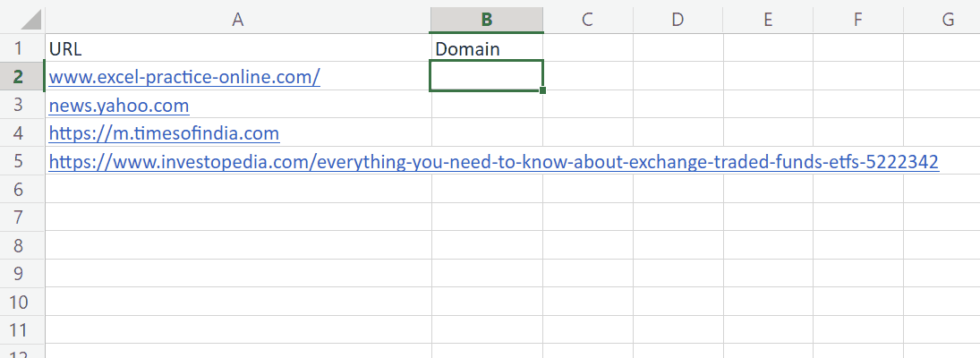Select column B header
Viewport: 980px width, 358px height.
coord(486,19)
